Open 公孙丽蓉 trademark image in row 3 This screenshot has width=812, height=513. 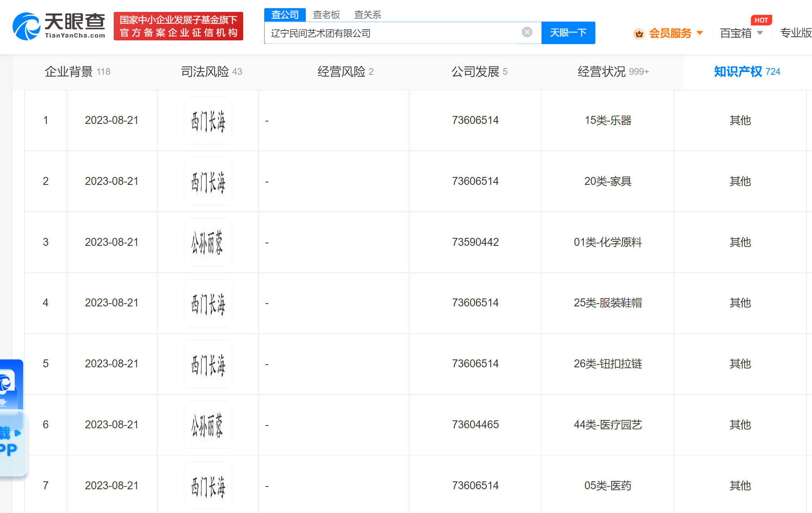tap(208, 242)
